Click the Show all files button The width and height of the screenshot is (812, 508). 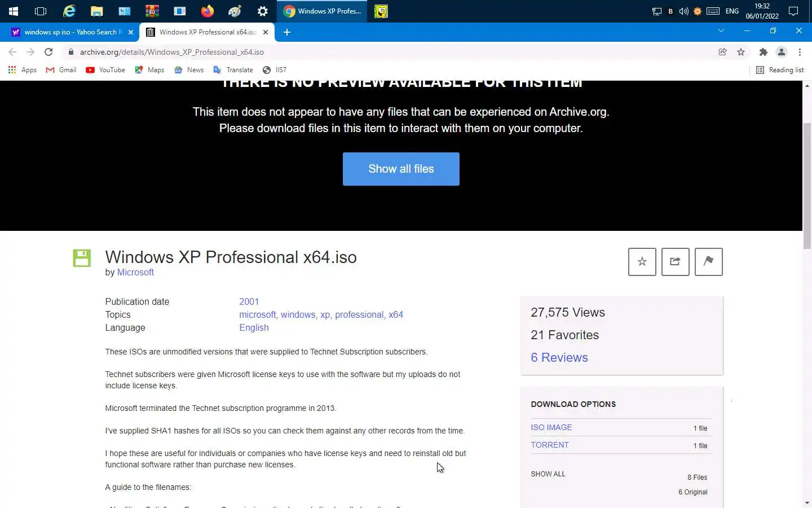tap(401, 169)
